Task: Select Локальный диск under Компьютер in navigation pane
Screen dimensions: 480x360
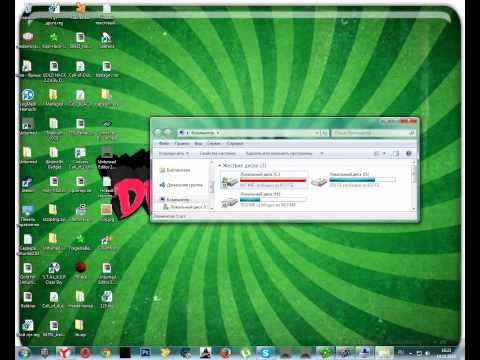Action: tap(185, 207)
